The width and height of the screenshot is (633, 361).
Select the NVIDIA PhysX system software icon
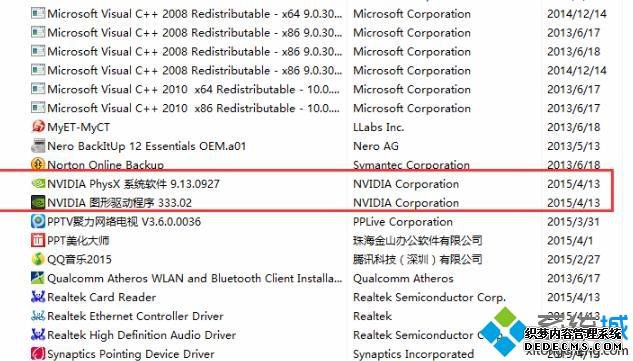tap(38, 184)
